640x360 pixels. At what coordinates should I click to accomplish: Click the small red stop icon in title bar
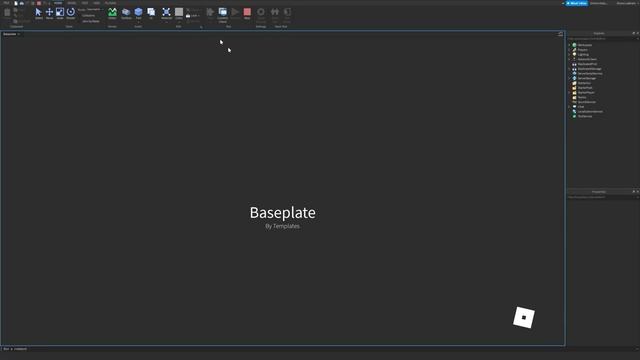(39, 3)
